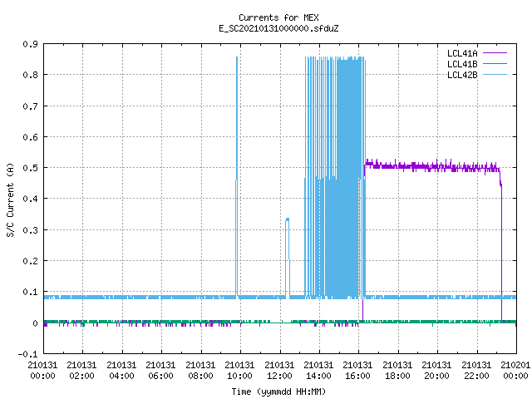
Task: Click the LCL41B legend label
Action: [x=462, y=64]
